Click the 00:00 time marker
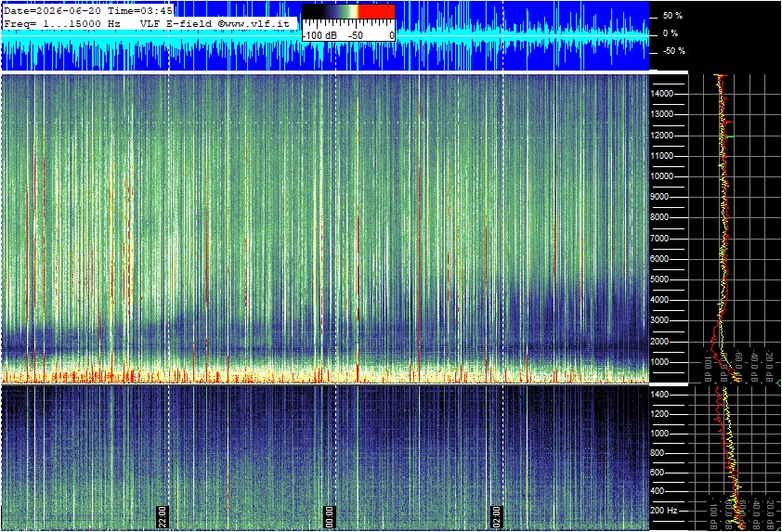Screen dimensions: 782x532 click(x=329, y=516)
